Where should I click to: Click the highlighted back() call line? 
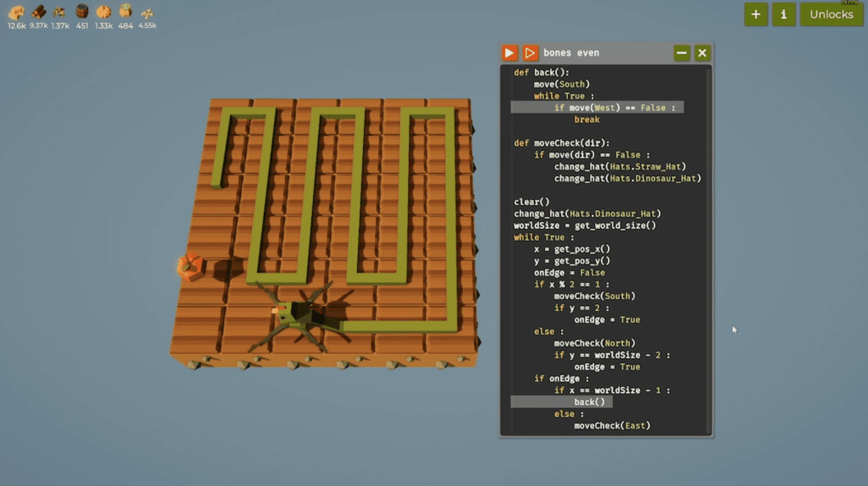tap(589, 402)
